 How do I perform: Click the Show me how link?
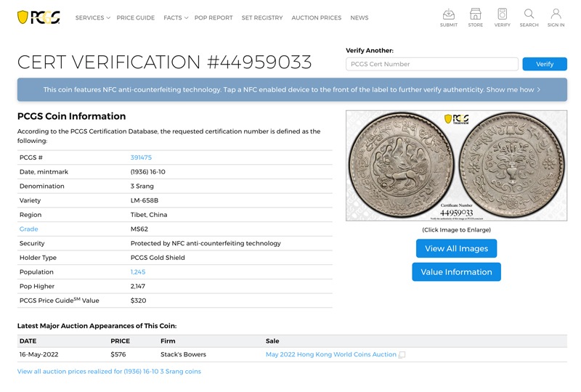513,90
